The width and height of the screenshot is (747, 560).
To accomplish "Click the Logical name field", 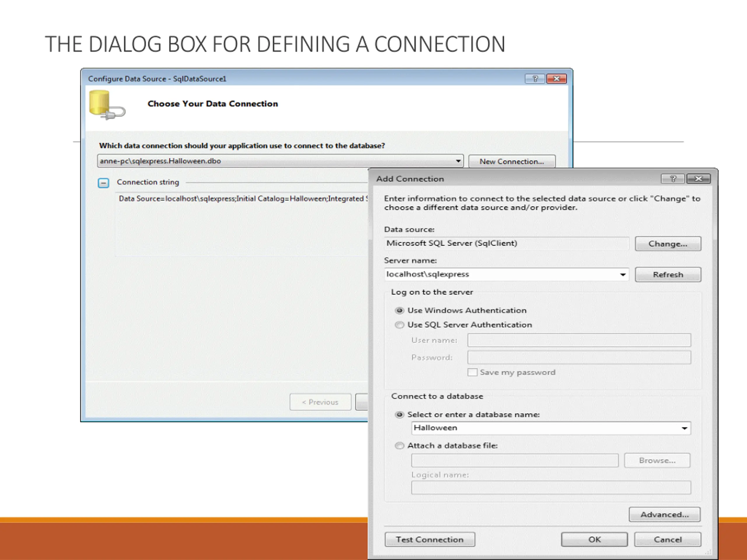I will 551,487.
